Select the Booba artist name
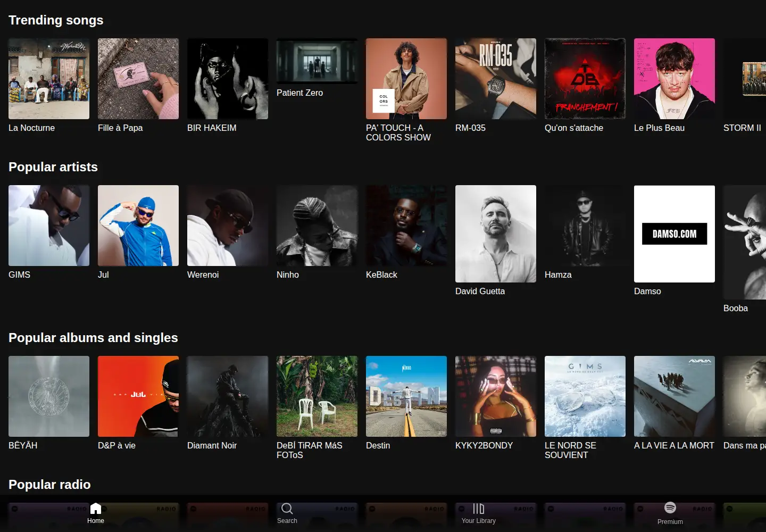Viewport: 766px width, 532px height. [x=736, y=308]
